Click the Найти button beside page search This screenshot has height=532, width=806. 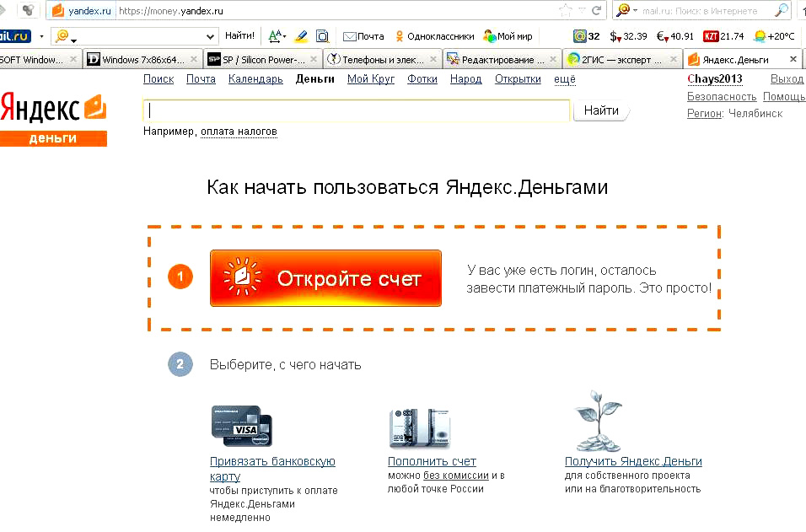[x=601, y=110]
